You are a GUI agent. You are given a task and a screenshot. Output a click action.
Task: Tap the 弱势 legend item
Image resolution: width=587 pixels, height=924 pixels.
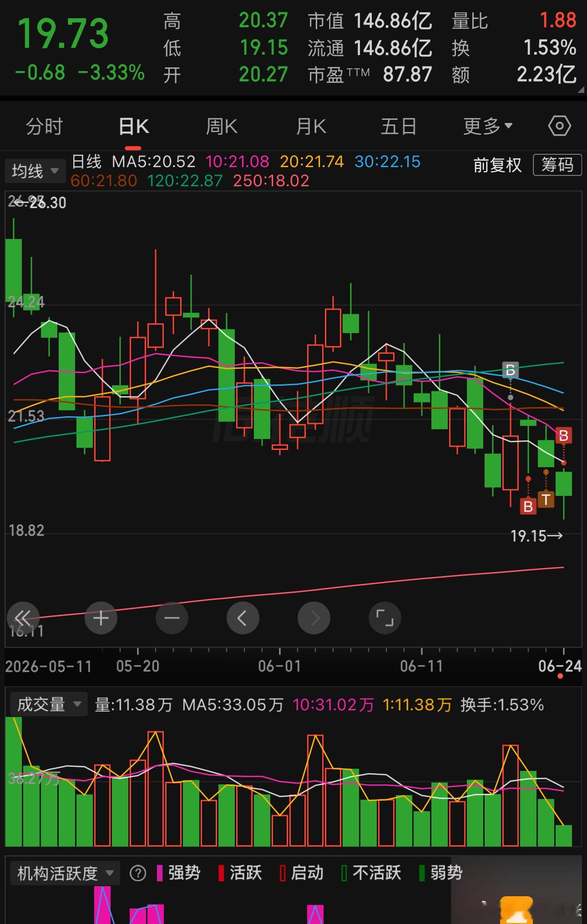pos(440,873)
